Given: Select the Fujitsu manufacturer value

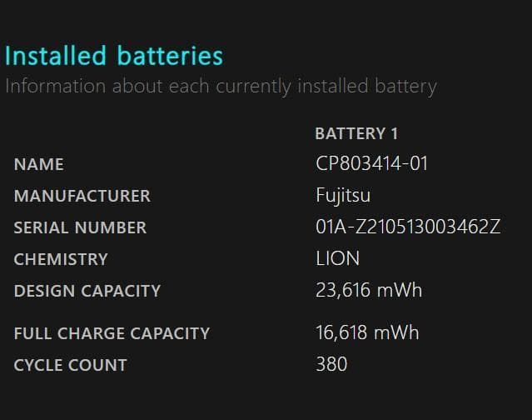Looking at the screenshot, I should [x=343, y=196].
